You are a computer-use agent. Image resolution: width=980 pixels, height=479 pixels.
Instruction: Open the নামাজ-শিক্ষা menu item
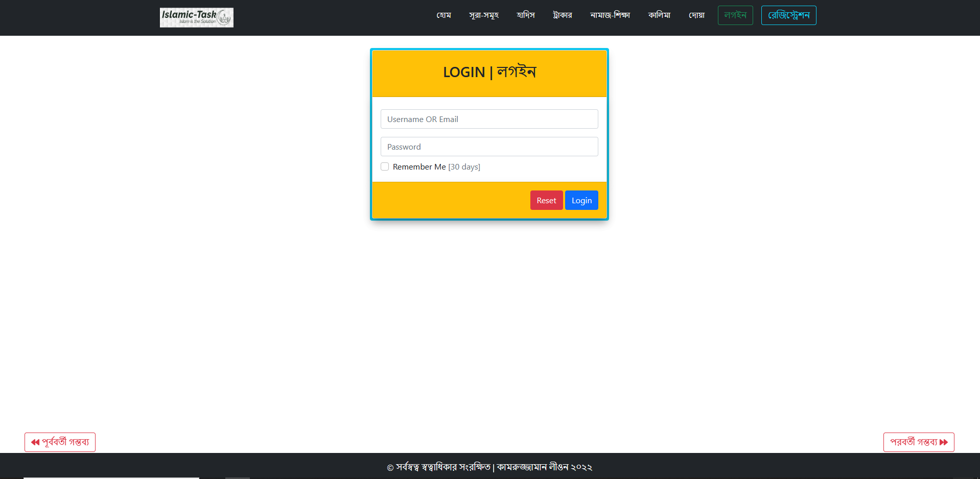(x=610, y=15)
